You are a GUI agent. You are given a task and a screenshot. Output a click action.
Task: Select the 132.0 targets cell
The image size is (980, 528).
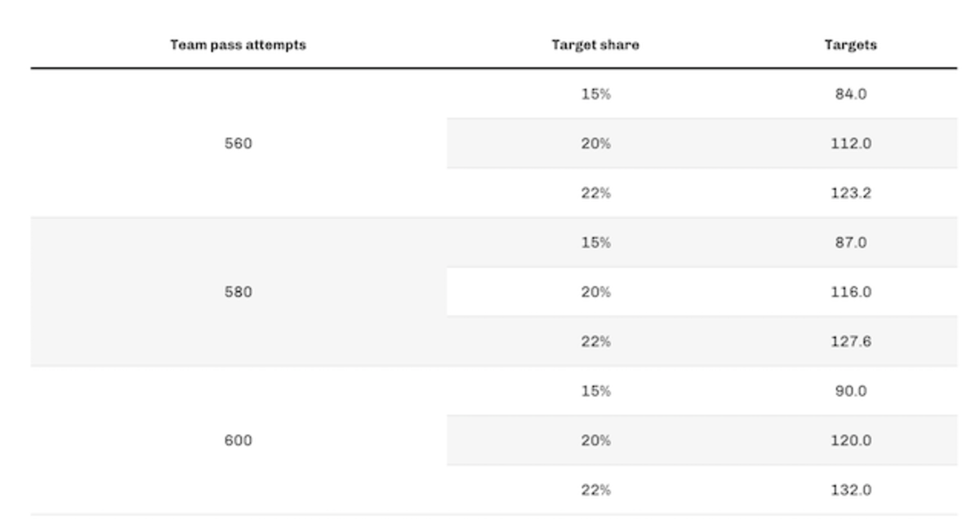850,490
